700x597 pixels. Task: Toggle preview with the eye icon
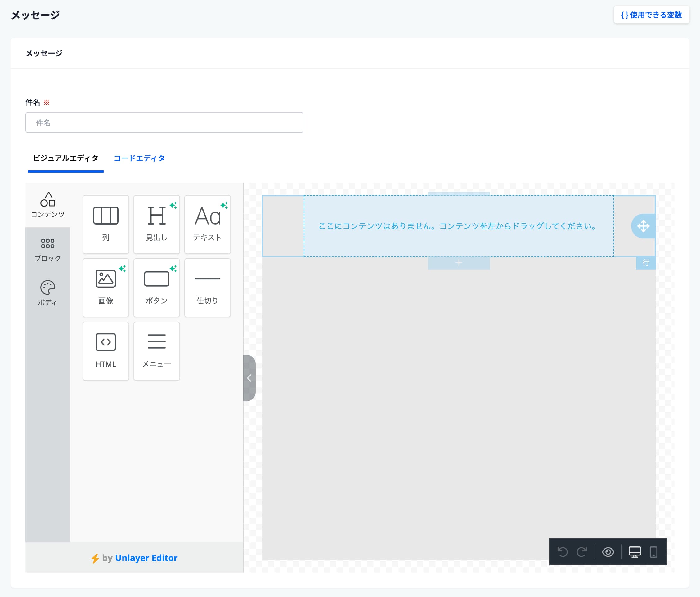tap(608, 552)
